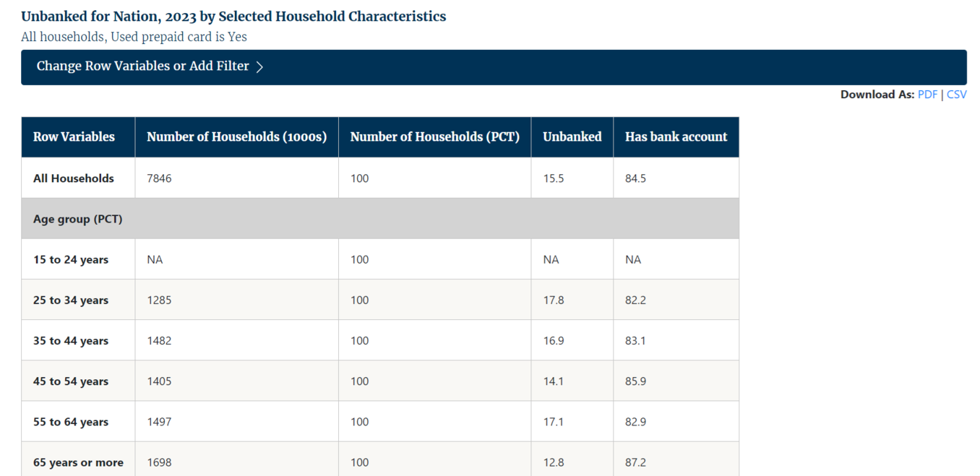Select the 65 years or more row
Viewport: 980px width, 476px height.
tap(78, 462)
